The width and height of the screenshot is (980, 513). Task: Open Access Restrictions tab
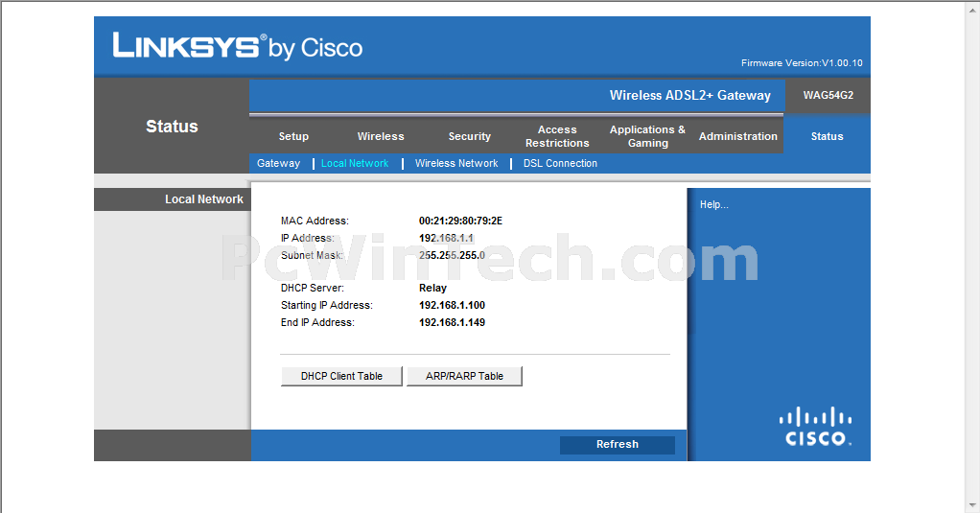[x=557, y=136]
